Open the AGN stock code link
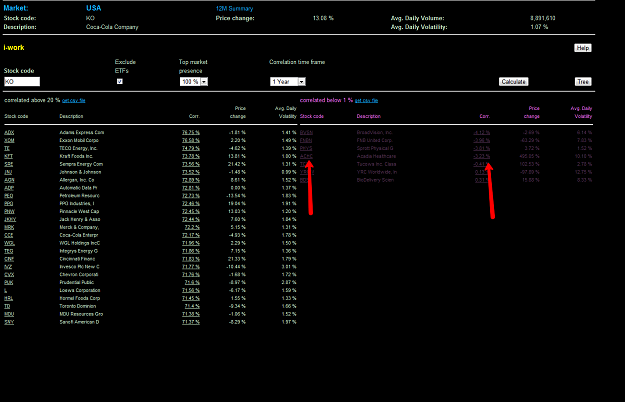625x402 pixels. (x=9, y=180)
